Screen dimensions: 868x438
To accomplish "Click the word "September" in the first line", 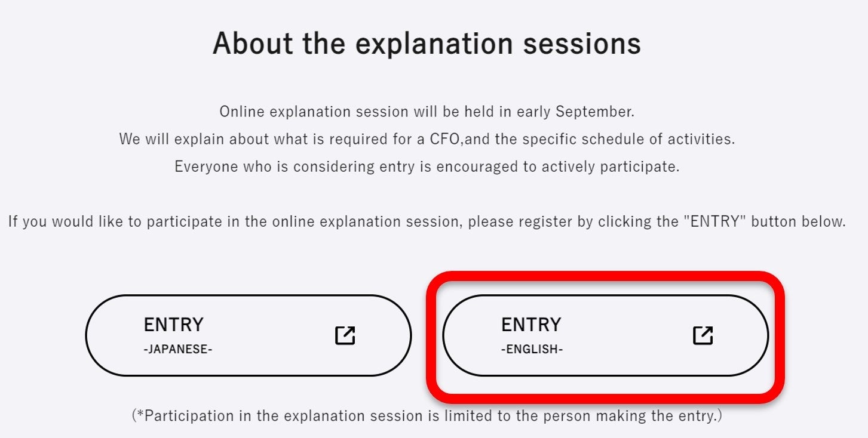I will 594,112.
